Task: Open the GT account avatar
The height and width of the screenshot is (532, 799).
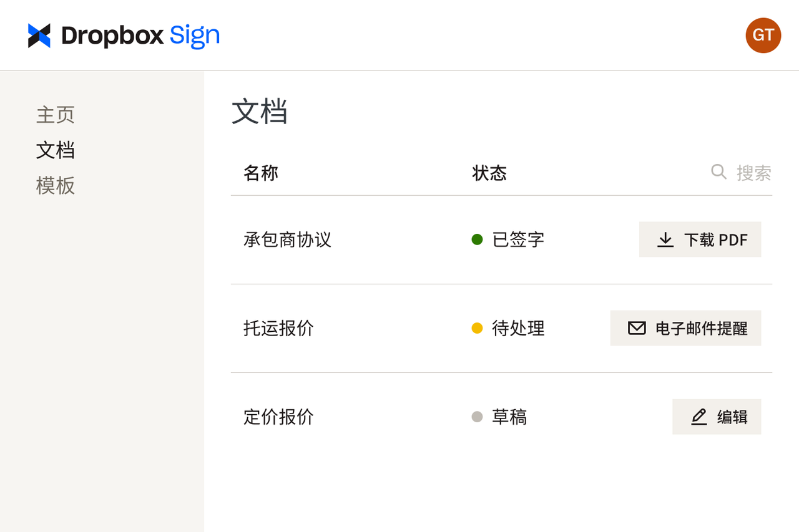Action: [763, 35]
